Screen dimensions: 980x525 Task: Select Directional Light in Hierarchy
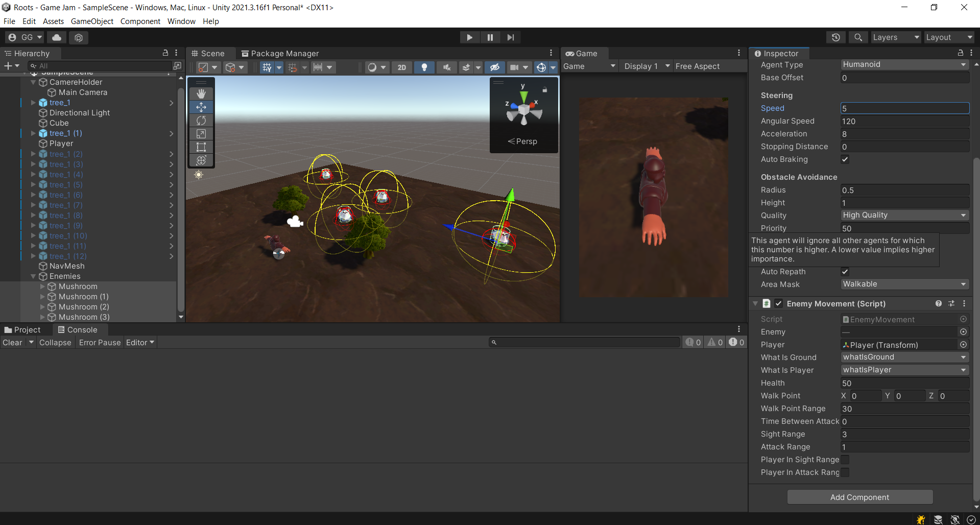(x=79, y=113)
